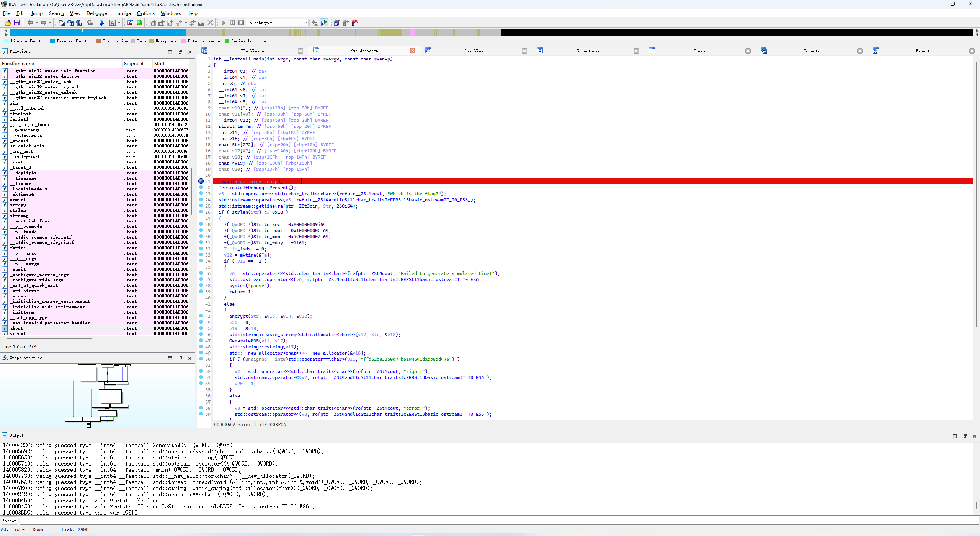Toggle breakpoint dot on line 22

pyautogui.click(x=201, y=187)
